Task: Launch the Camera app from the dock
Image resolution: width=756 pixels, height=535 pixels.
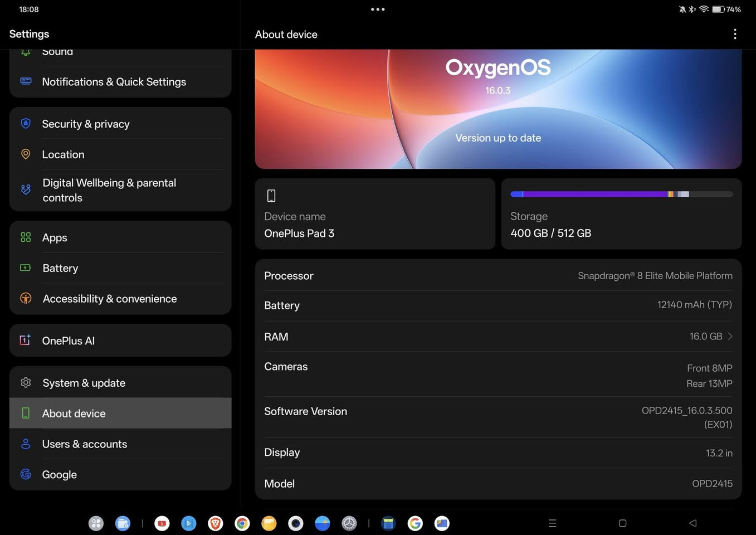Action: (x=296, y=523)
